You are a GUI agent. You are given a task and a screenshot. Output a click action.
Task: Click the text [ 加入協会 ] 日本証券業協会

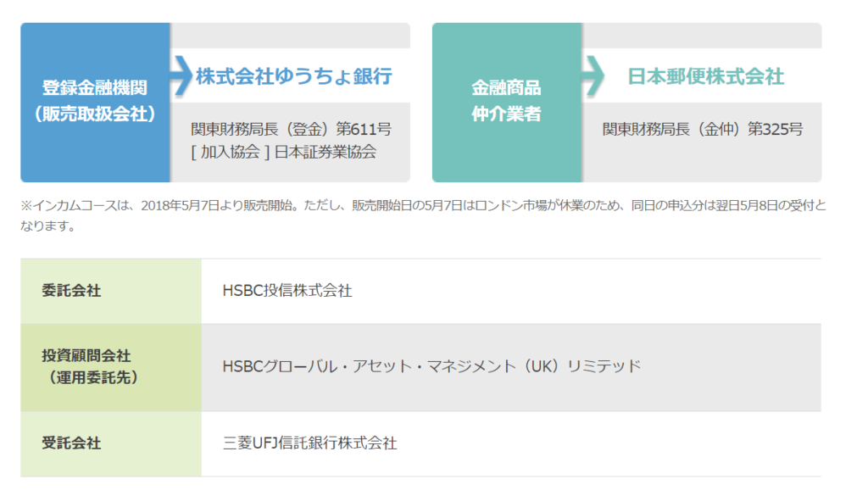(x=283, y=152)
